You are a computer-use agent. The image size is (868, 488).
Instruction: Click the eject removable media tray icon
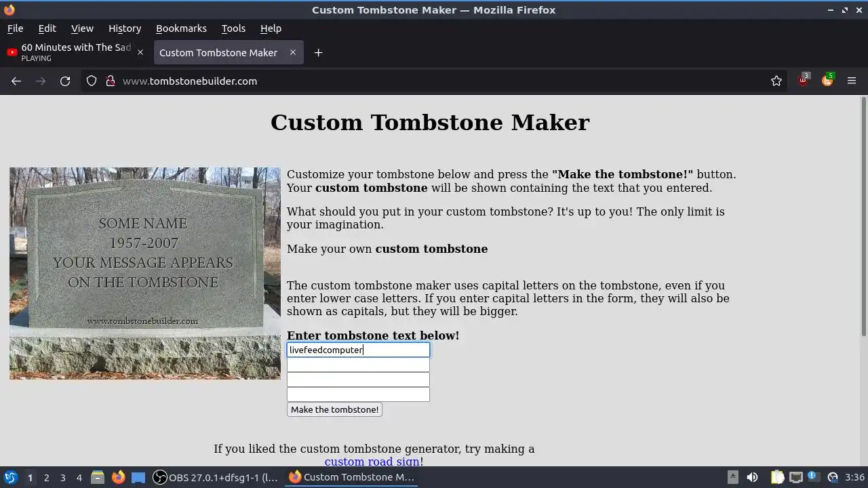click(733, 477)
